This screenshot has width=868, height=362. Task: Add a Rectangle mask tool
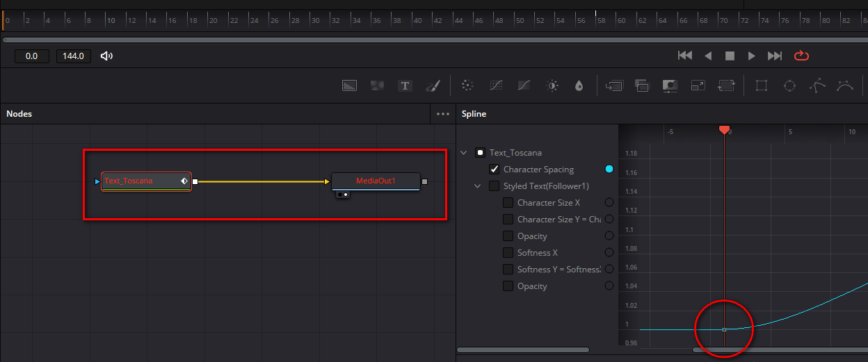click(762, 85)
